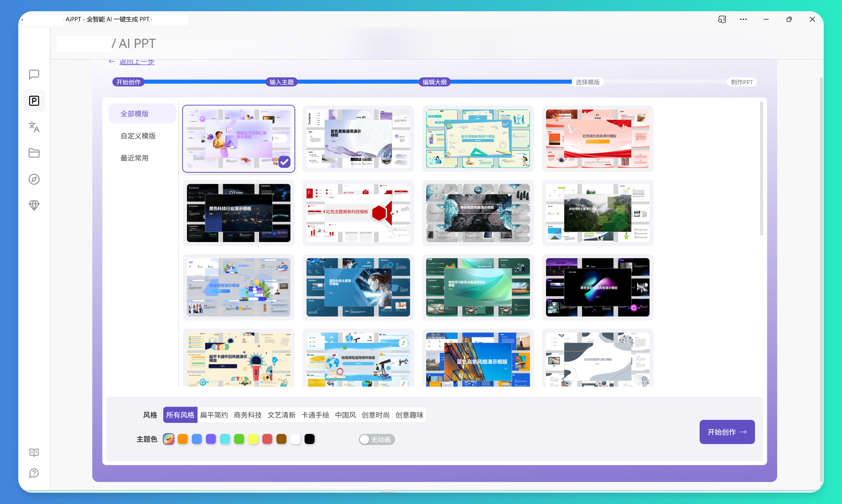Open the book guide icon

(34, 452)
